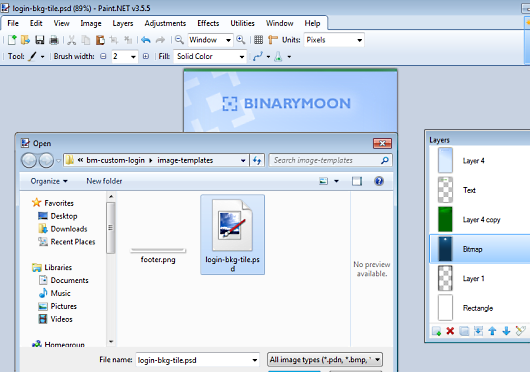The width and height of the screenshot is (530, 372).
Task: Click the Zoom in magnifier icon
Action: click(241, 40)
